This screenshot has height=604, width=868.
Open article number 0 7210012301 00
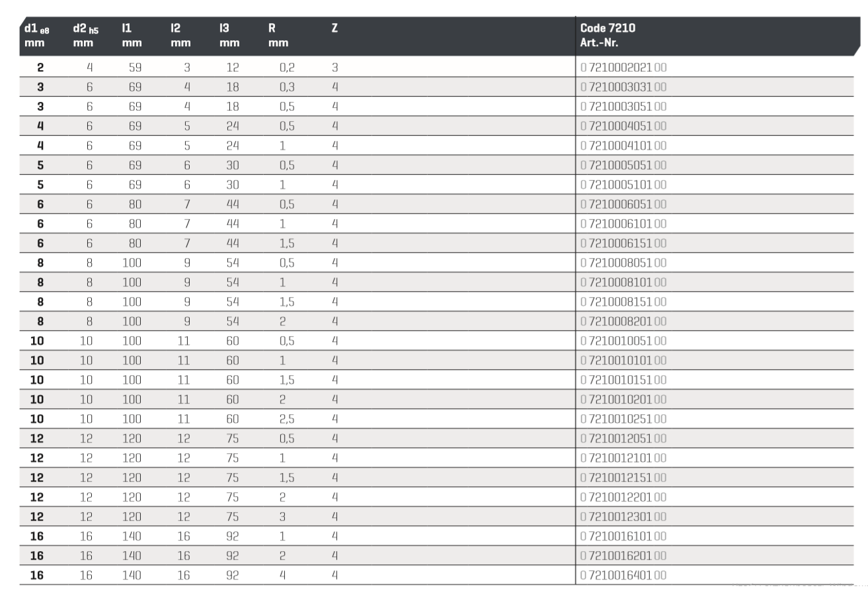(x=623, y=517)
